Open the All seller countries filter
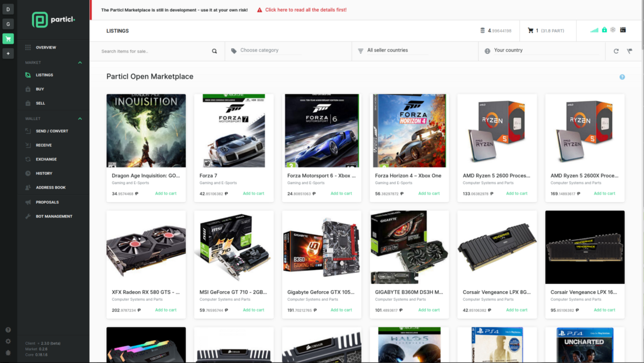Viewport: 644px width, 363px height. (397, 50)
